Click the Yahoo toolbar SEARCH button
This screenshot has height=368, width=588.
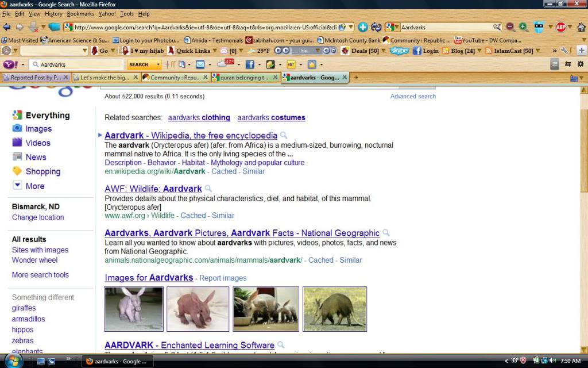pyautogui.click(x=139, y=64)
